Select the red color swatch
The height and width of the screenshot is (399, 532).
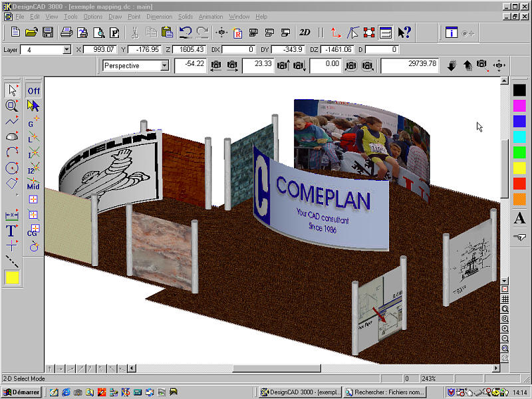[519, 184]
